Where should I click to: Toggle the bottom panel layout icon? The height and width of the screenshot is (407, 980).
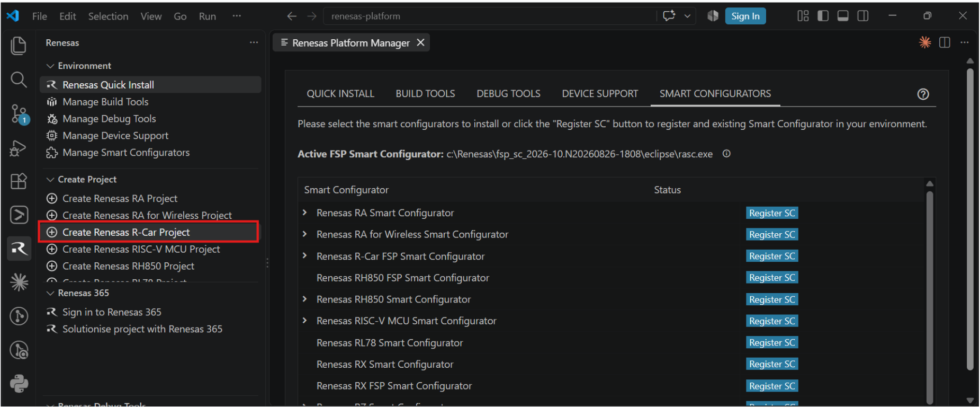click(843, 16)
